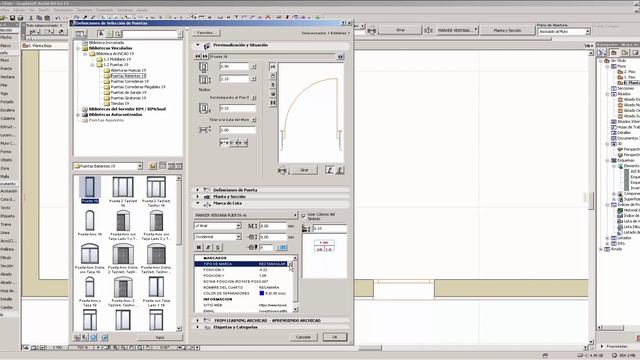640x360 pixels.
Task: Select Puertas de Garaje 19 folder
Action: tap(128, 92)
